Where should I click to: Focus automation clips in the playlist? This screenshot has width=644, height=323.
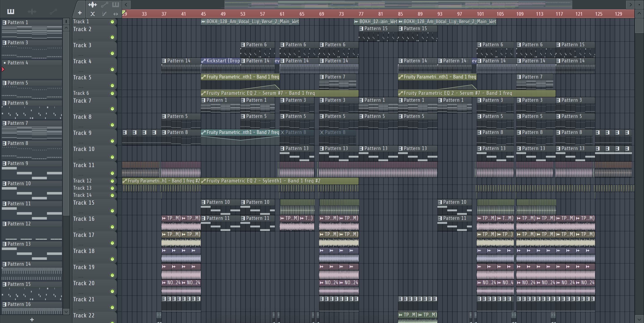coord(104,4)
